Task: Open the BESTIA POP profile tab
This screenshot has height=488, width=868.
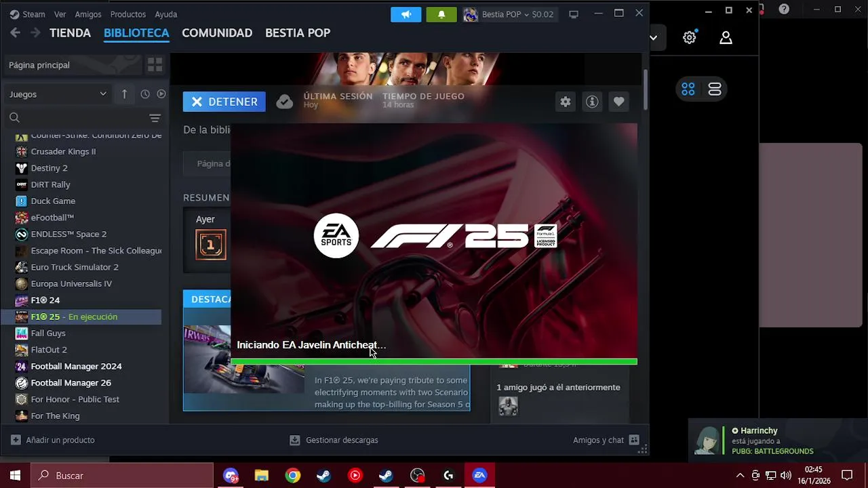Action: (298, 33)
